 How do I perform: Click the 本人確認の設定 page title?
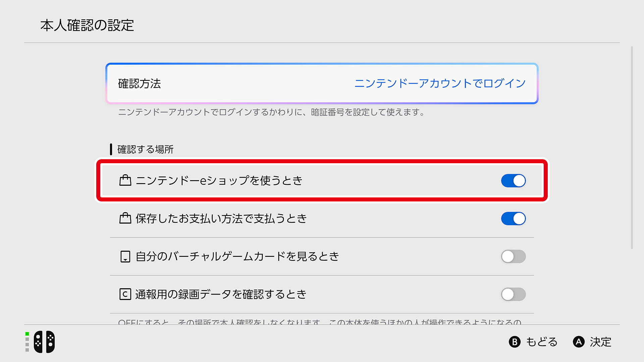coord(87,25)
